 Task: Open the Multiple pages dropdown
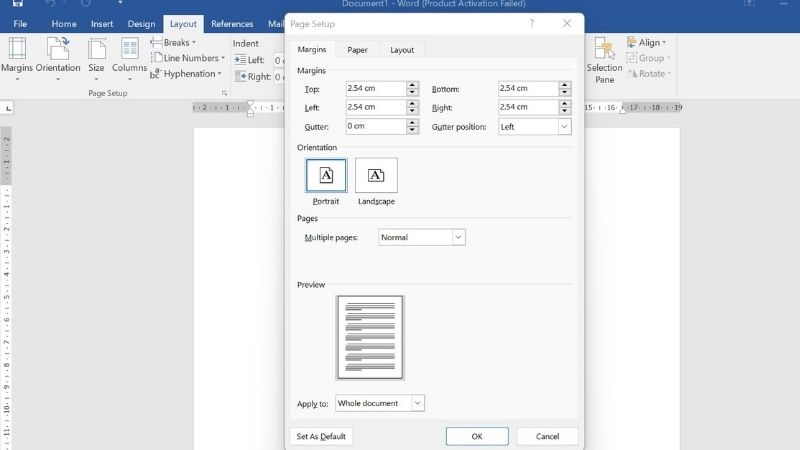click(x=421, y=237)
